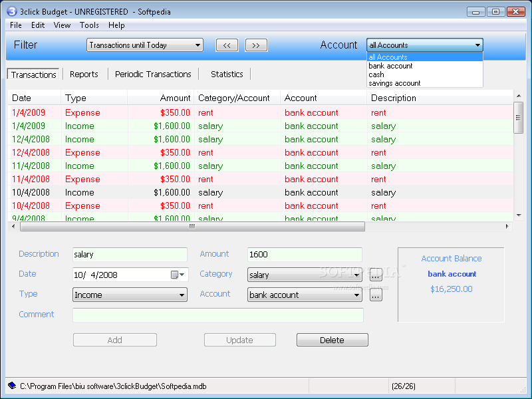The height and width of the screenshot is (399, 532).
Task: Go to previous period with << button
Action: click(227, 45)
